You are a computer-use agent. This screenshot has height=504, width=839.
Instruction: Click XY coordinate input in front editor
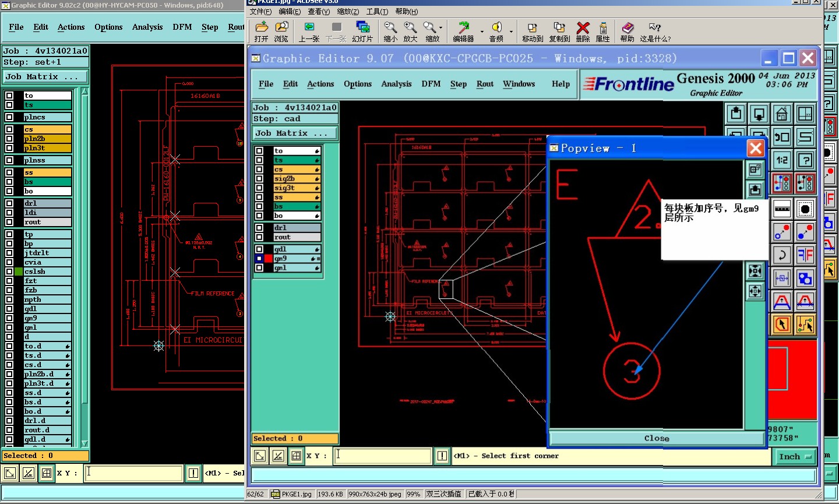(x=382, y=456)
